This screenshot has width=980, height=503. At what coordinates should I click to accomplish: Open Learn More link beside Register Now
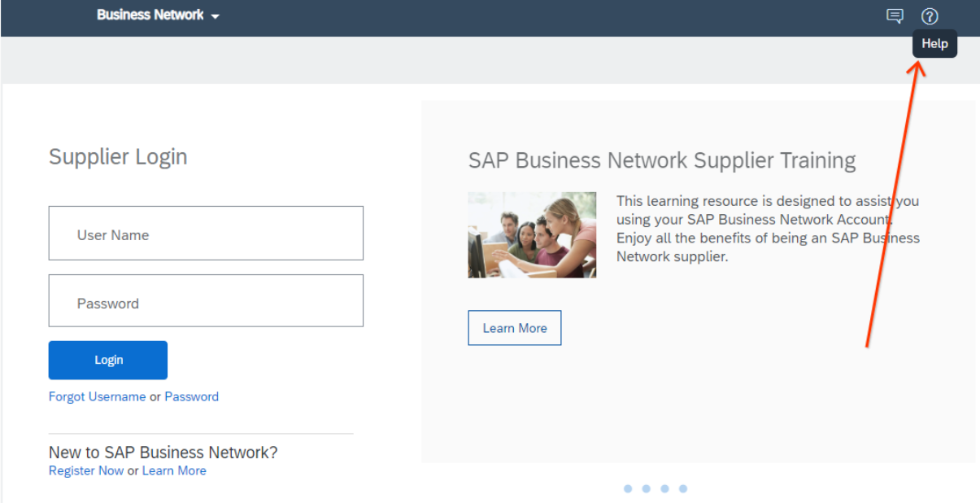point(174,470)
